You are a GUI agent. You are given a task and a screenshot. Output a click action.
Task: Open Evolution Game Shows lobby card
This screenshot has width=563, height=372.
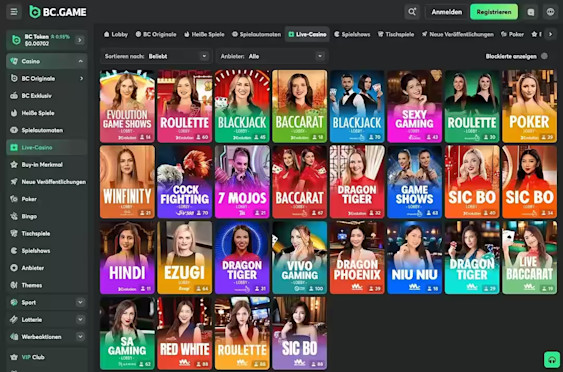127,106
